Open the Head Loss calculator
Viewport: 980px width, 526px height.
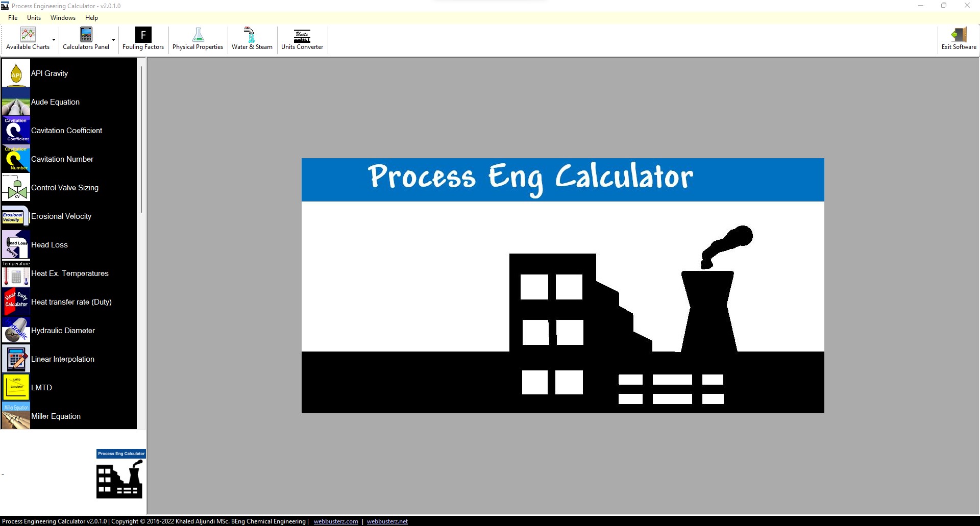[49, 244]
